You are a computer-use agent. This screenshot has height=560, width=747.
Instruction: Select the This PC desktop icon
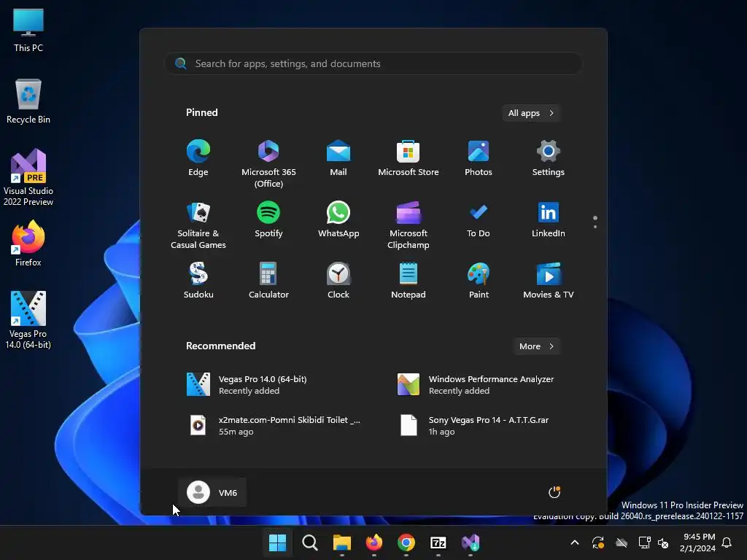click(28, 31)
